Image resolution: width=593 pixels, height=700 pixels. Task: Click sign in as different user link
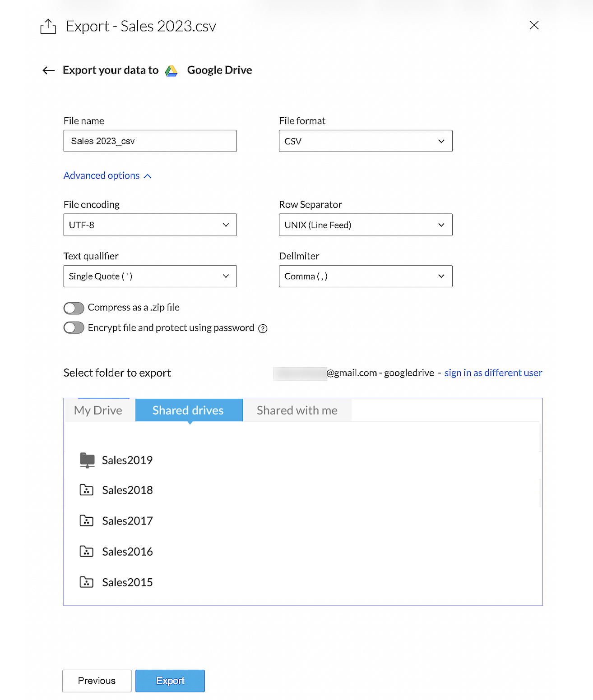pos(493,373)
